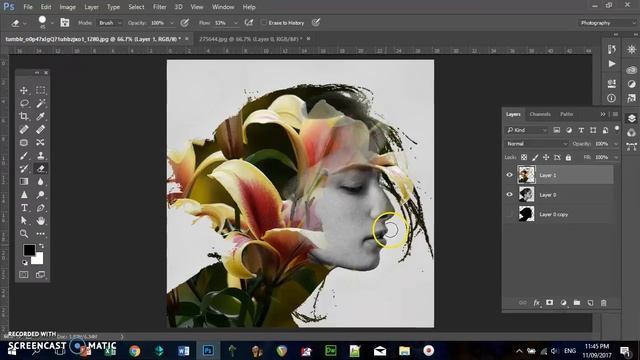Toggle lock transparent pixels
640x360 pixels.
[524, 157]
